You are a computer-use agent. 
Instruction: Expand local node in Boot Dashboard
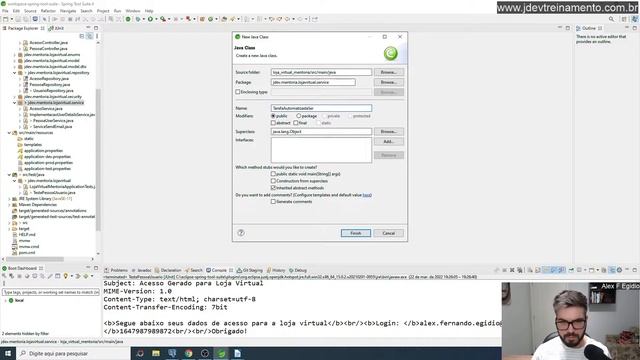(5, 300)
